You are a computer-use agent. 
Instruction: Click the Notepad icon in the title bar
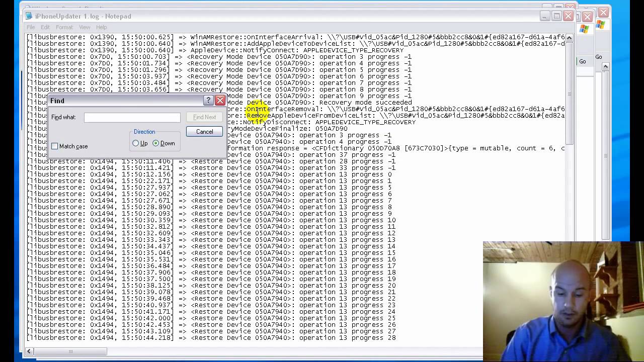pos(29,16)
